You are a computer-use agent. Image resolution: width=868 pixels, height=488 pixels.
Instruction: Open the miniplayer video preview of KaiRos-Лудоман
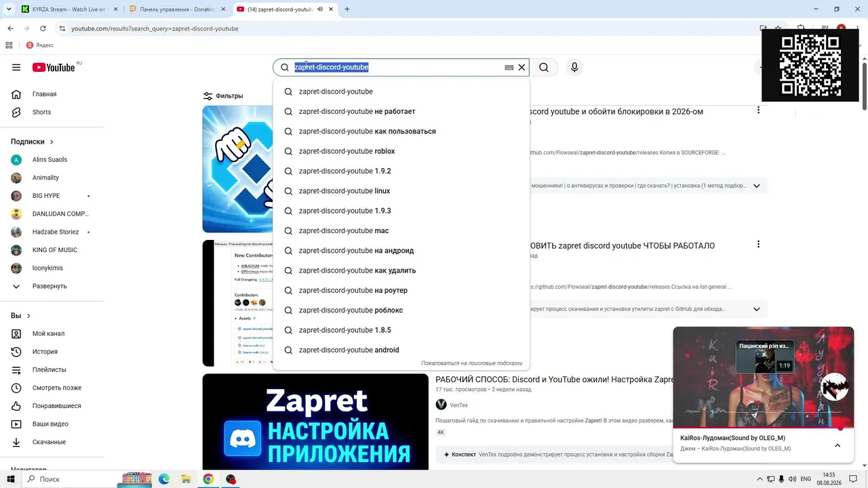(x=764, y=377)
